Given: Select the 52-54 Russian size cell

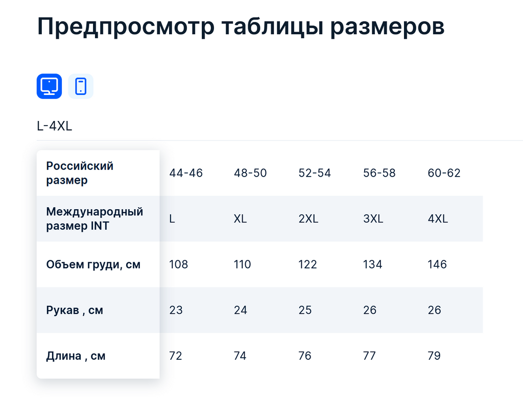Looking at the screenshot, I should (315, 173).
